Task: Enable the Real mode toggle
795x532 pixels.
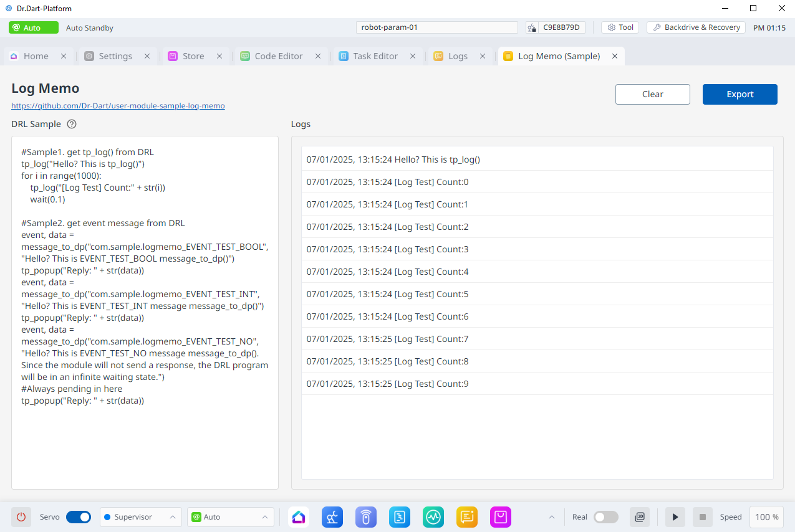Action: tap(605, 517)
